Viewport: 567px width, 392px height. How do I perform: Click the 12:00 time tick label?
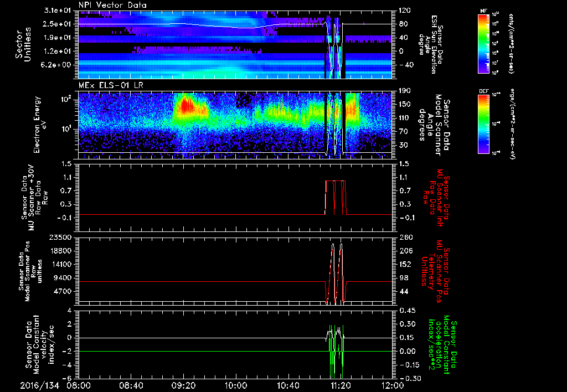click(393, 385)
